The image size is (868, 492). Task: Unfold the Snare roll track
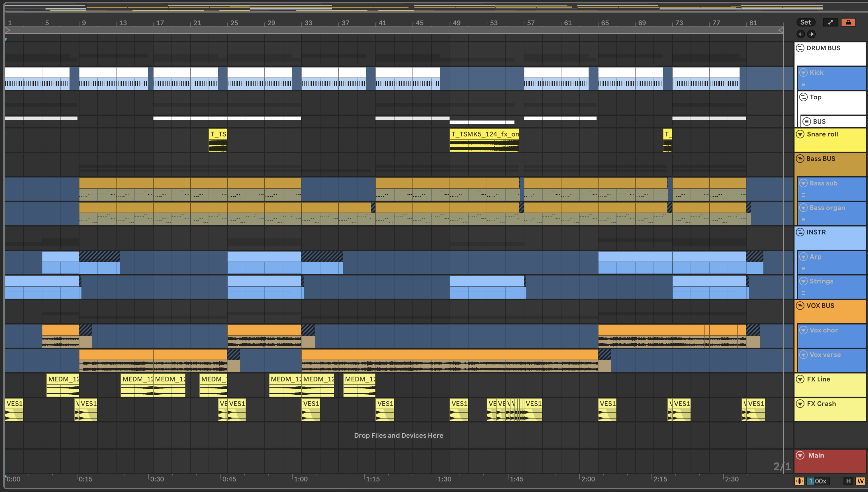pos(800,134)
